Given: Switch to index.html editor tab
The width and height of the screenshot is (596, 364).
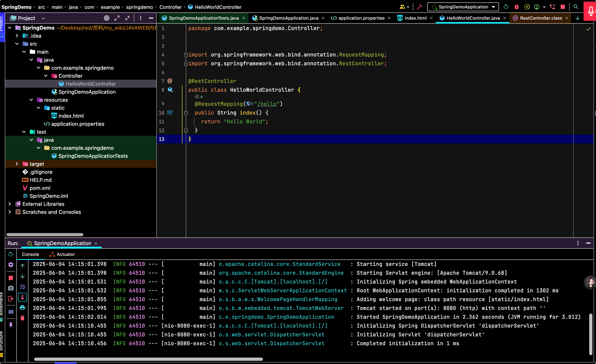Looking at the screenshot, I should (x=415, y=18).
